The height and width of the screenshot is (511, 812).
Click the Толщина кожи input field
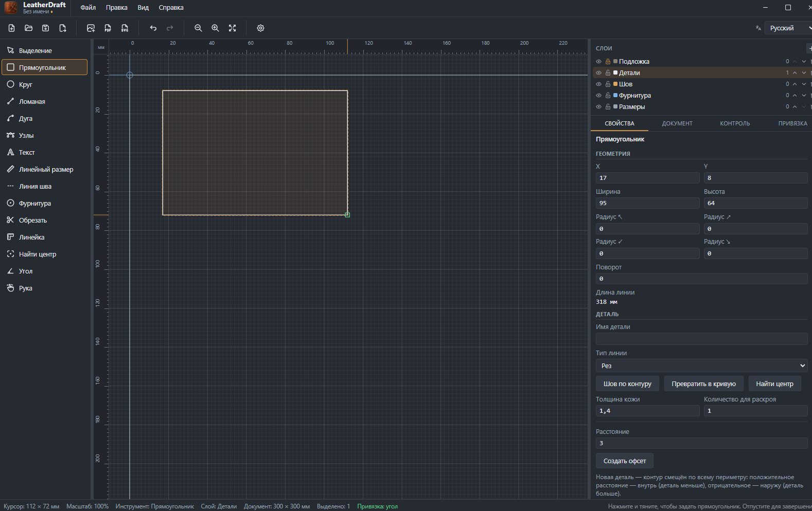[x=647, y=411]
